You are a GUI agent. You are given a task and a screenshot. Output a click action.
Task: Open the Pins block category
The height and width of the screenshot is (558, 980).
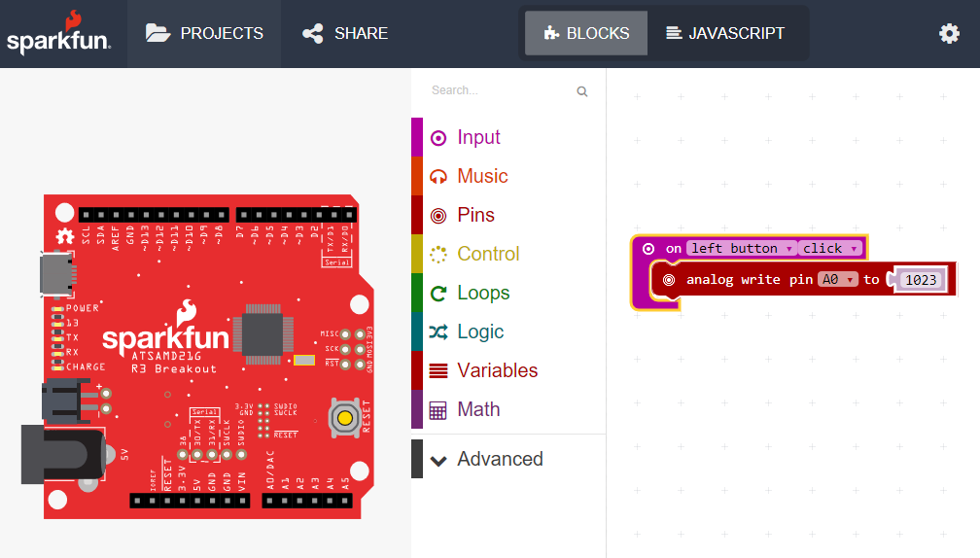click(508, 215)
